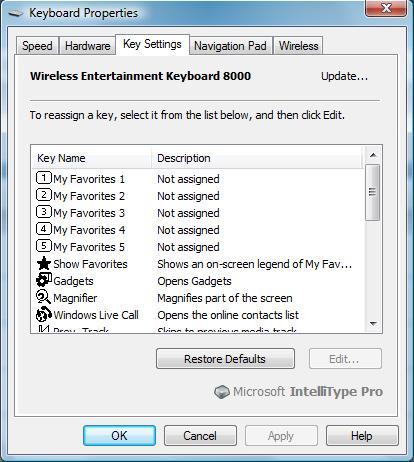The image size is (414, 462).
Task: Confirm settings with the OK button
Action: click(119, 436)
